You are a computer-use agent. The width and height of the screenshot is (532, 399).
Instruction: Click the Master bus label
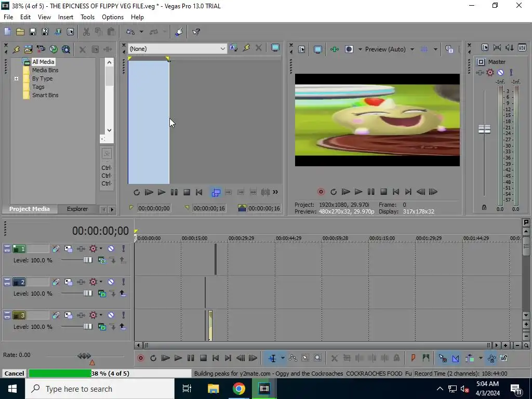tap(497, 62)
